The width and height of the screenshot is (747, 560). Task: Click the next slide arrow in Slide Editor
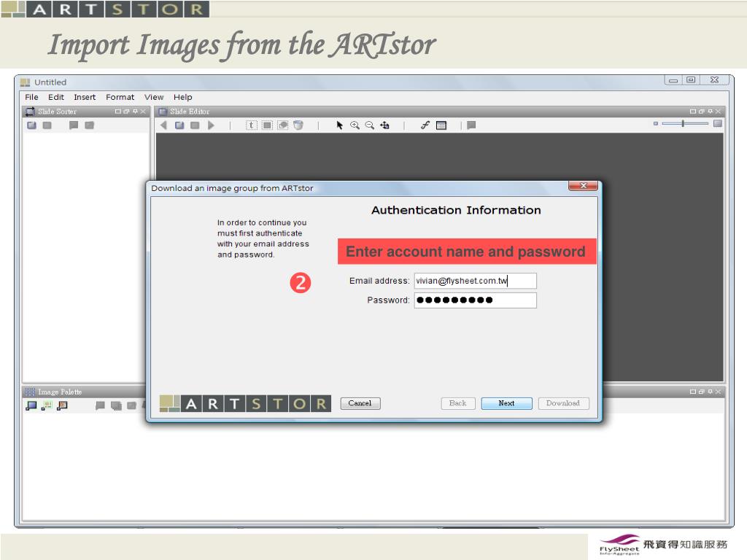click(211, 125)
